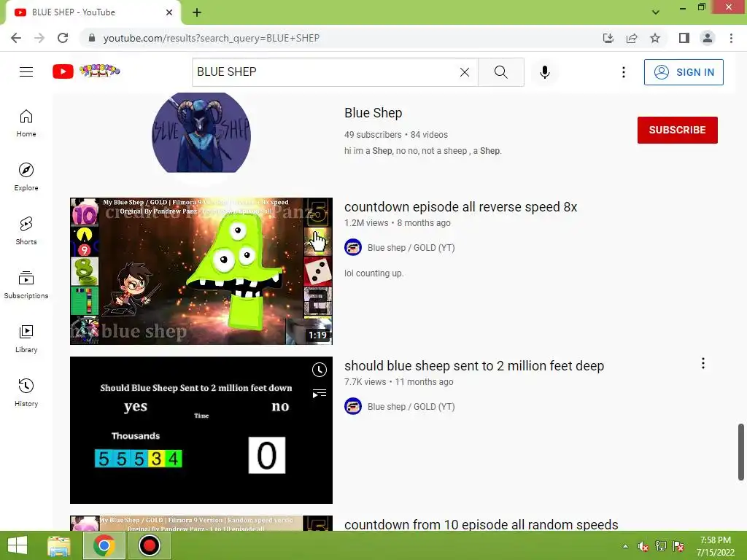Viewport: 747px width, 560px height.
Task: Open Blue Shep channel avatar
Action: click(201, 133)
